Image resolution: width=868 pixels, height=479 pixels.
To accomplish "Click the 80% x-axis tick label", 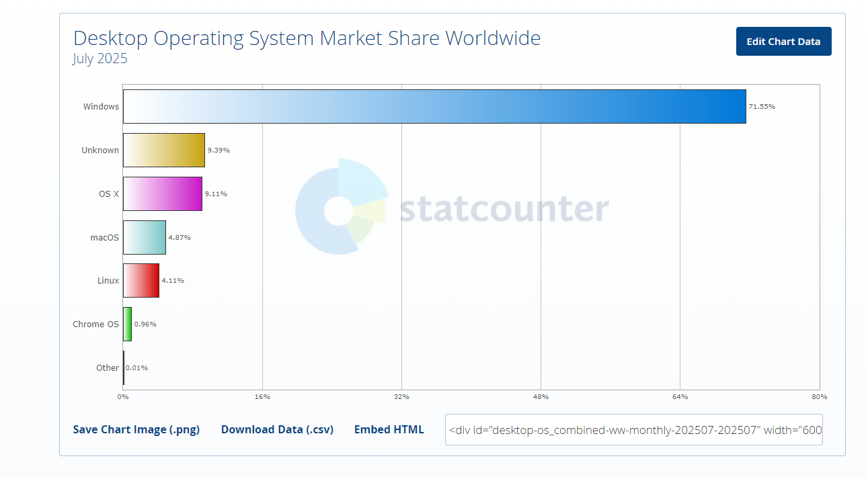I will coord(819,397).
